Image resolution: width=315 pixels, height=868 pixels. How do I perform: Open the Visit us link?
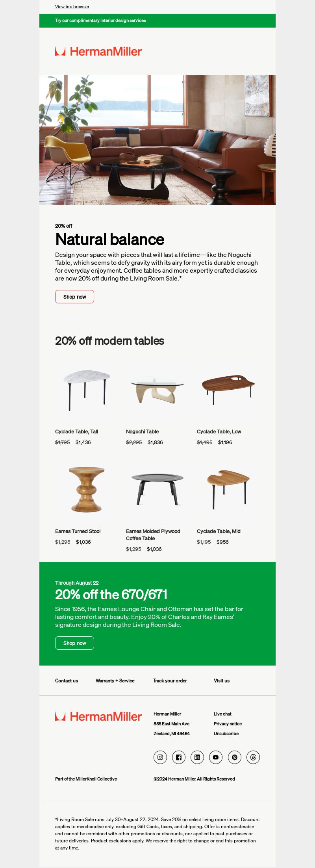tap(222, 681)
